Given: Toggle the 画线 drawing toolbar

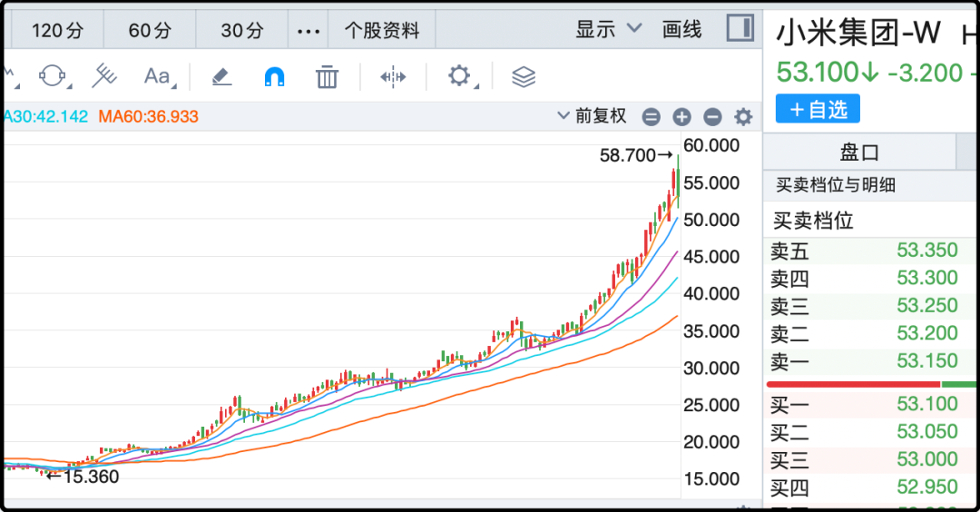Looking at the screenshot, I should pos(681,30).
